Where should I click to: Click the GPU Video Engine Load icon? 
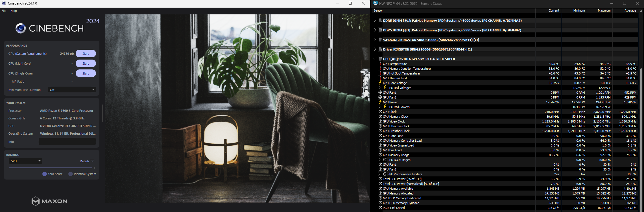tap(380, 145)
